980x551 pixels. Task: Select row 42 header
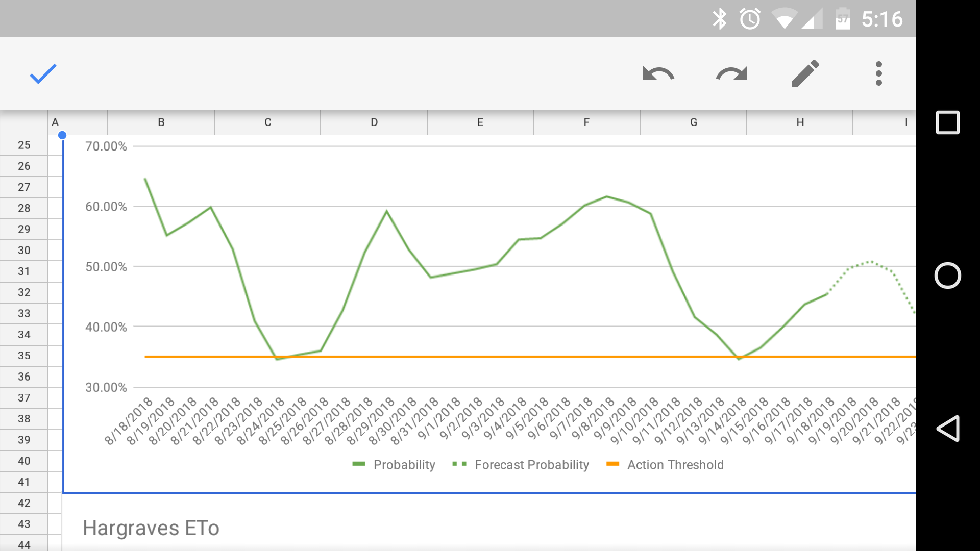pyautogui.click(x=24, y=503)
